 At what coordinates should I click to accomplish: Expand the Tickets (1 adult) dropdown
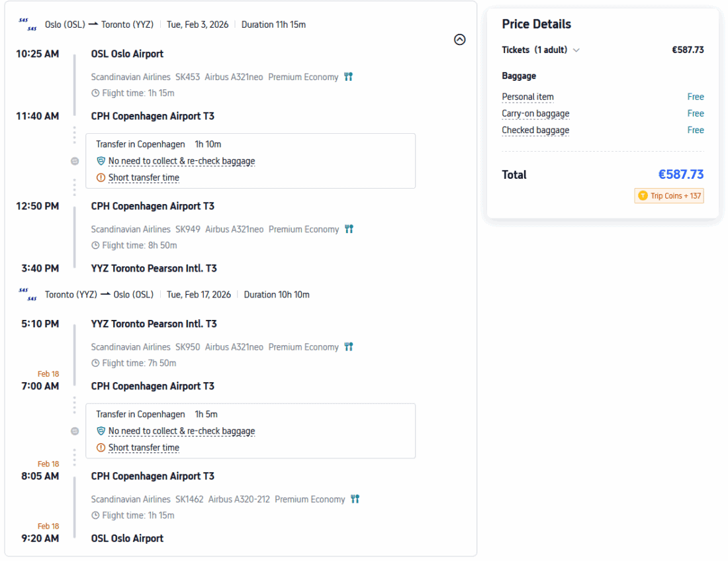click(576, 50)
